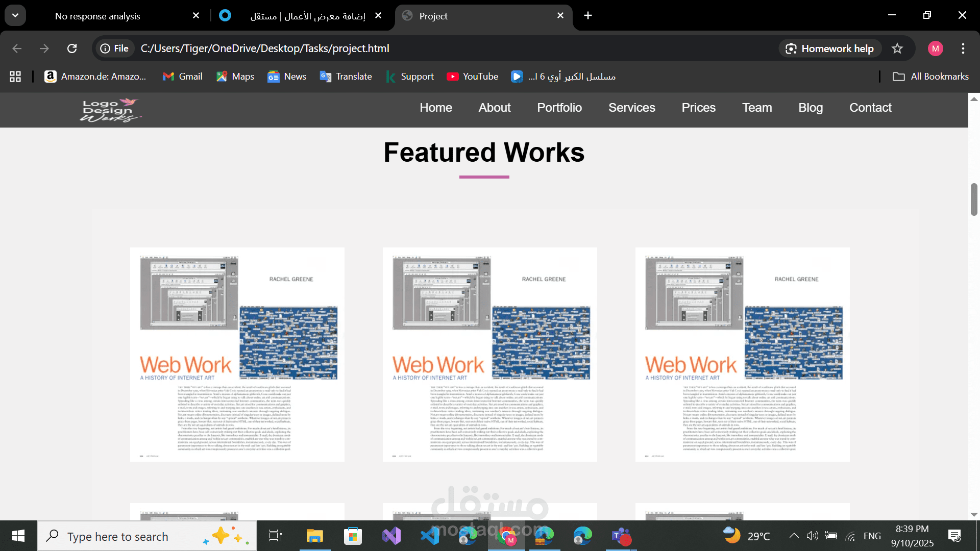Open the Chrome three-dot menu
Viewport: 980px width, 551px height.
963,48
